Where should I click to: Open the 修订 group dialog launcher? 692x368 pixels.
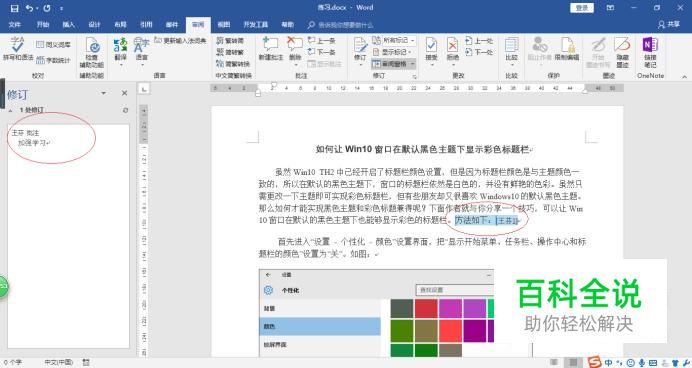(414, 77)
